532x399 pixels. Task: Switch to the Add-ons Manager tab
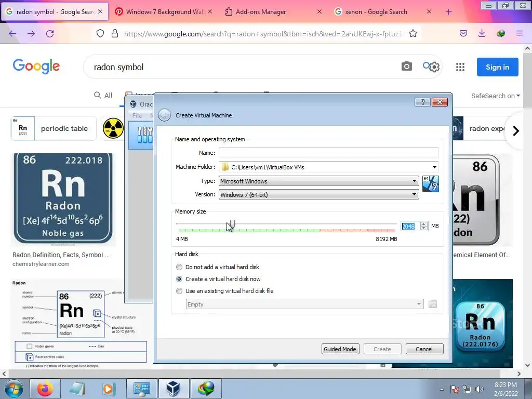[x=273, y=12]
